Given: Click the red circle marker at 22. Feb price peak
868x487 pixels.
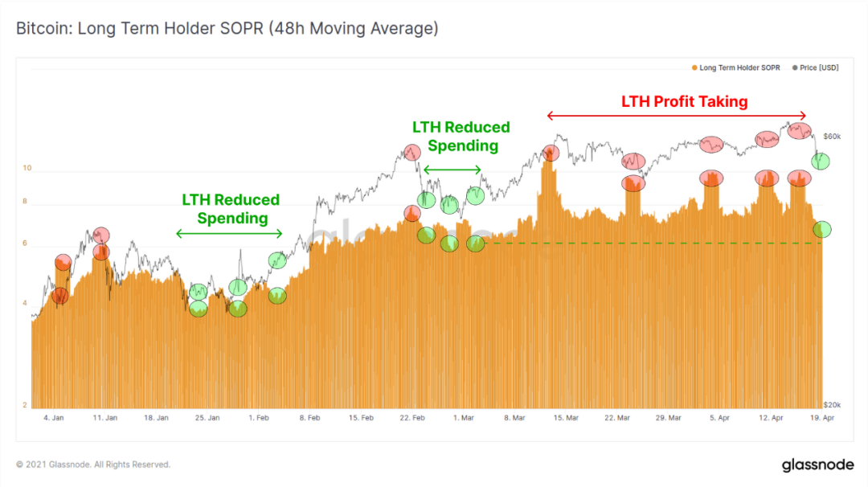Looking at the screenshot, I should pos(411,152).
